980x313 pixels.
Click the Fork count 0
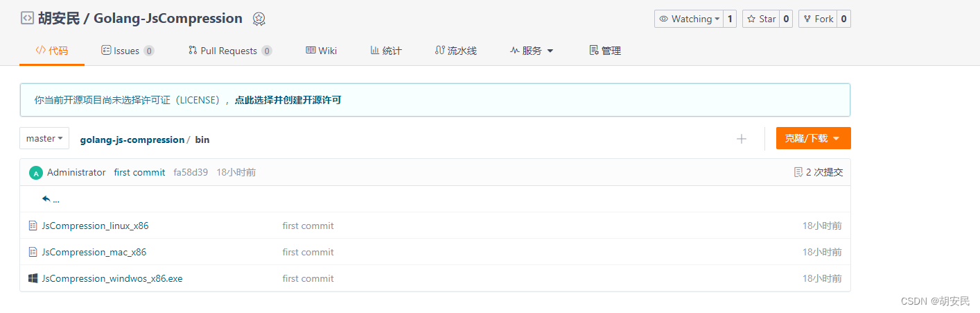[843, 19]
